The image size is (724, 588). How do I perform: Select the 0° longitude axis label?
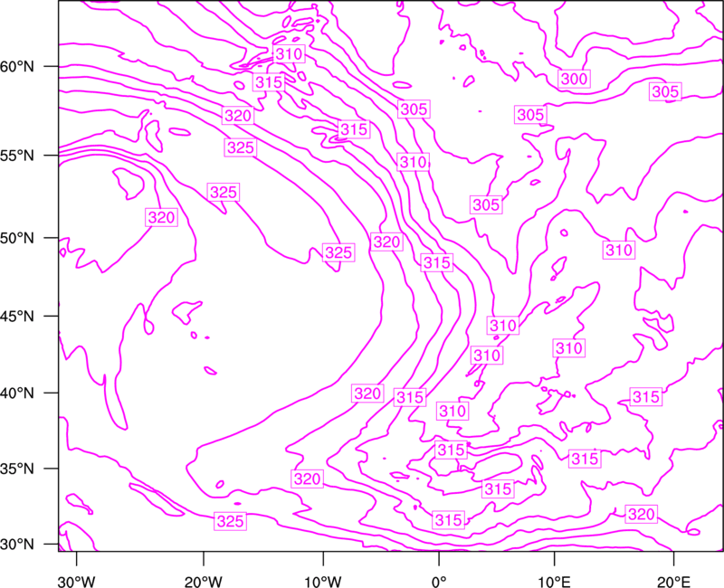click(x=439, y=582)
